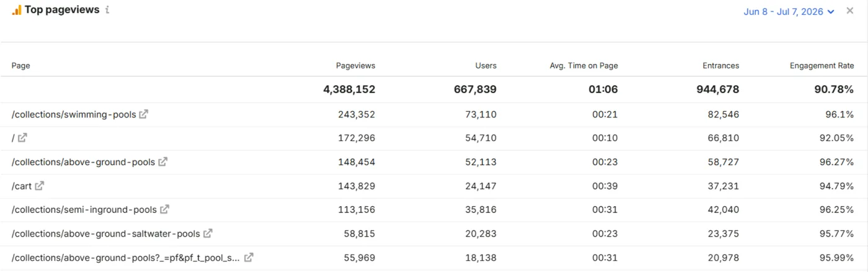Click entrances value 82,546

pos(723,115)
